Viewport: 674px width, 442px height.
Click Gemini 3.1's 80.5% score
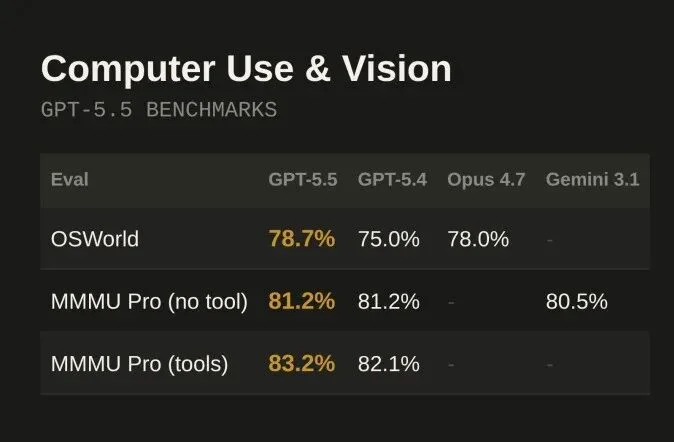tap(576, 301)
